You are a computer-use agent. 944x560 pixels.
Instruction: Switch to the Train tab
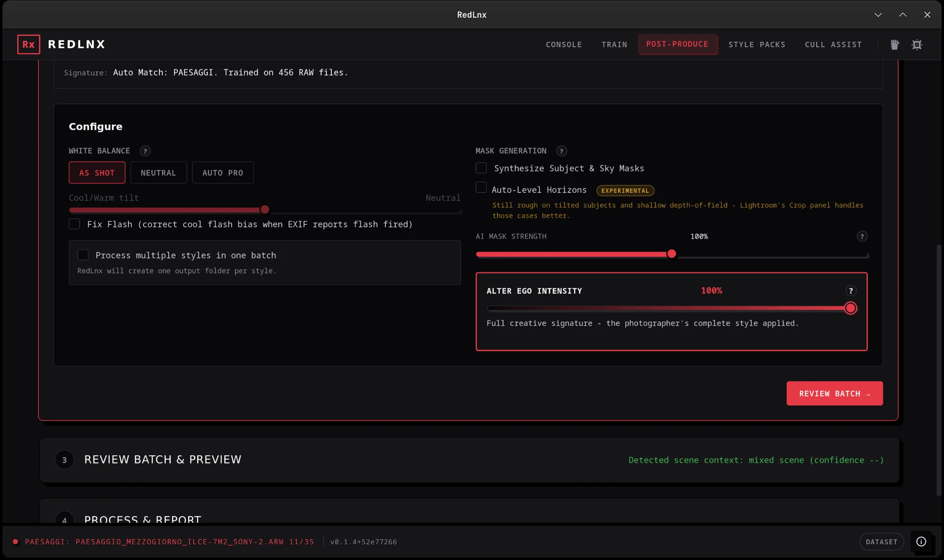(615, 44)
